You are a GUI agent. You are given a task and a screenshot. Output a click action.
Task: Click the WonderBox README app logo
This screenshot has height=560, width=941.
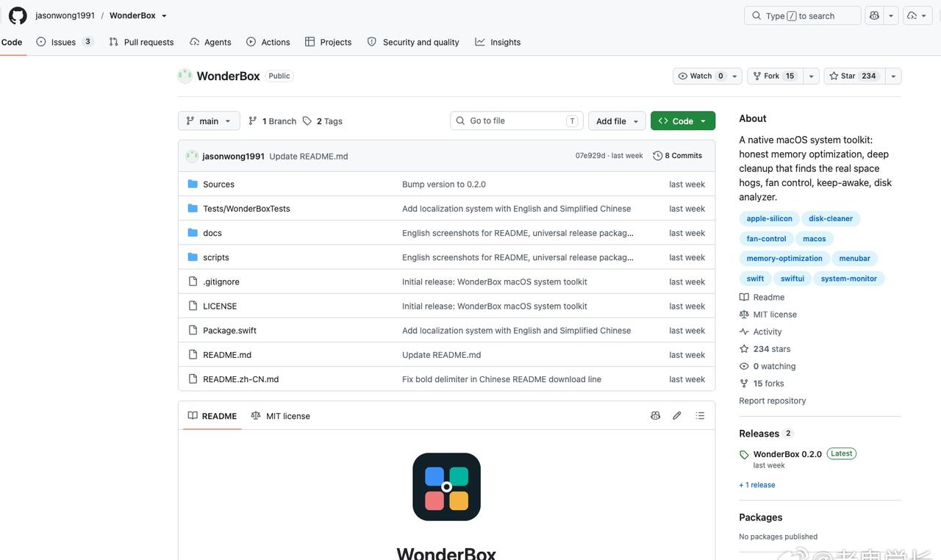[x=446, y=487]
